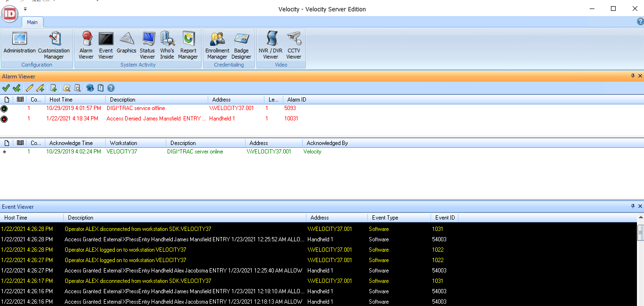This screenshot has width=644, height=306.
Task: Click the Velocity ID application menu button
Action: pyautogui.click(x=10, y=14)
